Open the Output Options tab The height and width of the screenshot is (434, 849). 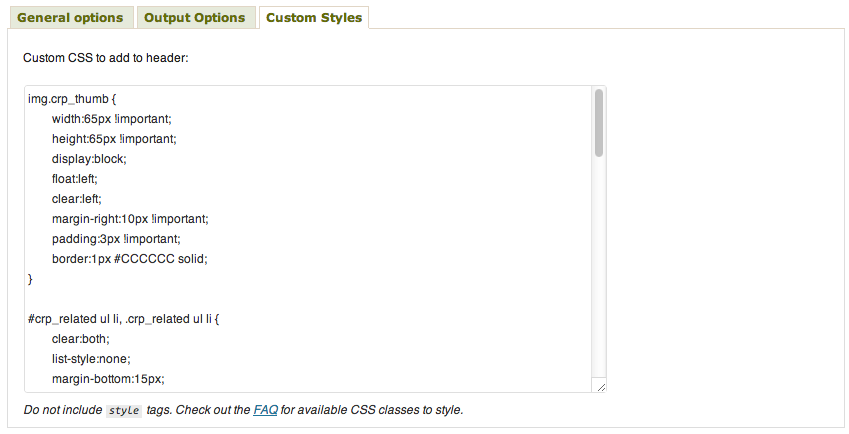(194, 18)
